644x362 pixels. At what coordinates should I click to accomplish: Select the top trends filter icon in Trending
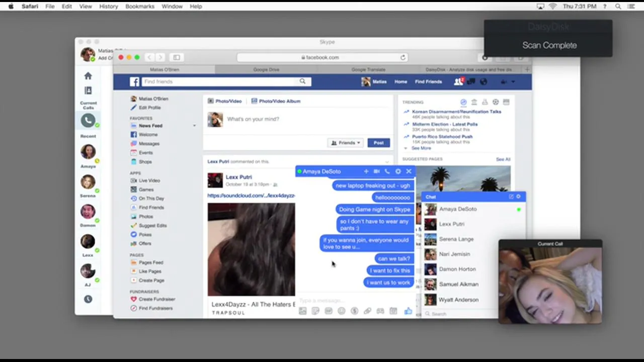(463, 102)
